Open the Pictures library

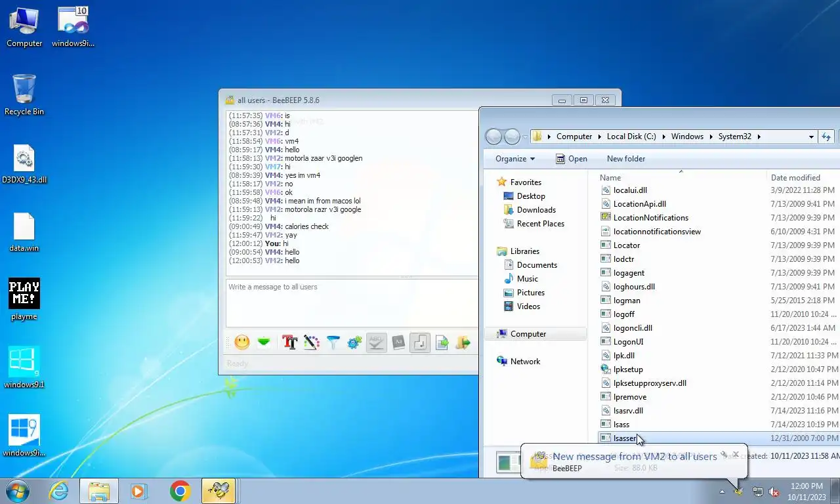[x=530, y=293]
